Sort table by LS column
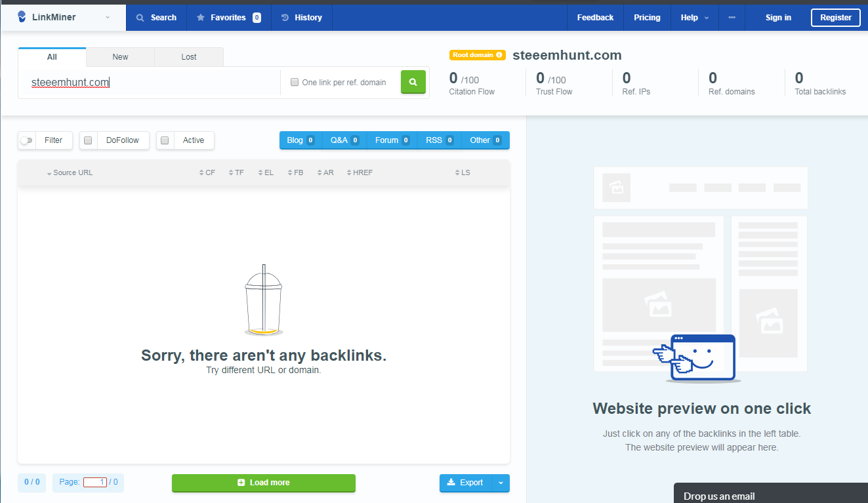The width and height of the screenshot is (868, 503). click(463, 173)
